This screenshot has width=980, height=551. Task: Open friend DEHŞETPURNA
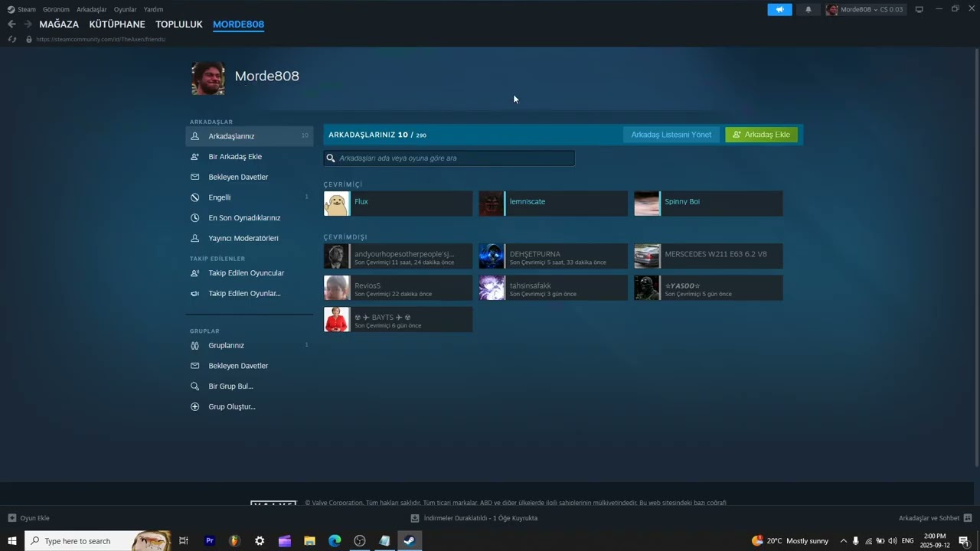553,256
